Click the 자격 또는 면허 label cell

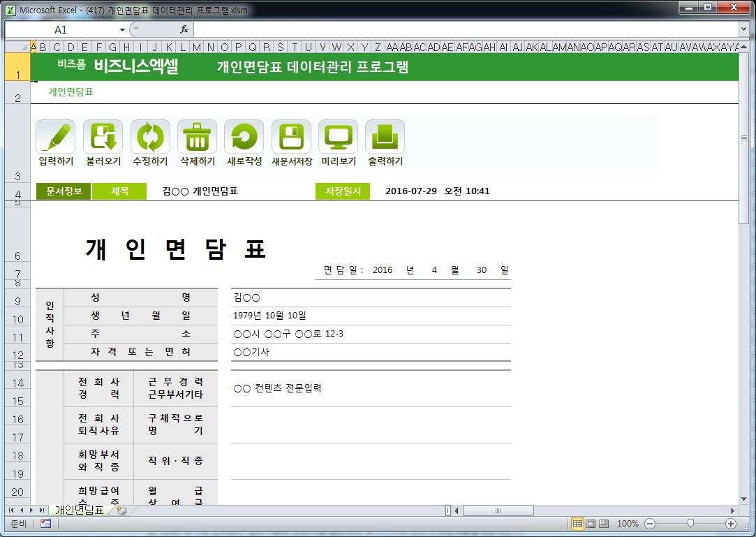tap(141, 352)
